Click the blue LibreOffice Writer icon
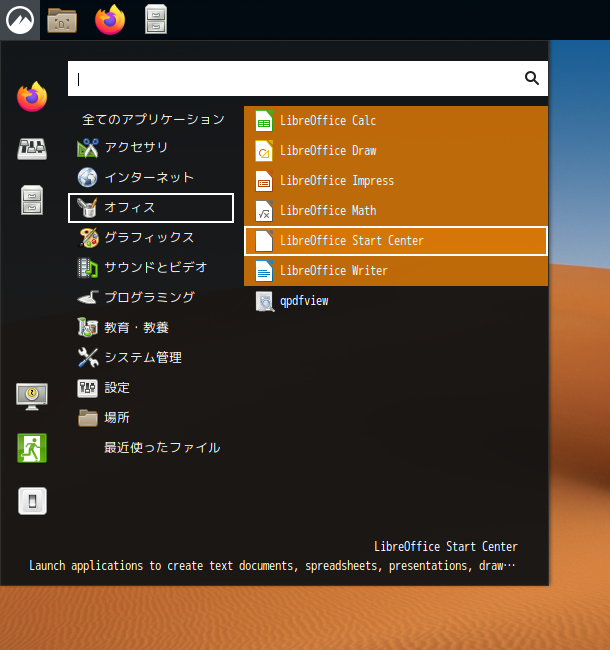Viewport: 610px width, 650px height. pos(264,271)
